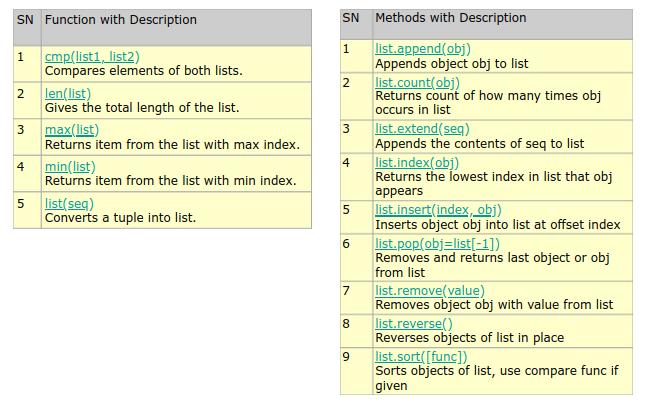Click the 'Methods with Description' header cell

pos(503,25)
